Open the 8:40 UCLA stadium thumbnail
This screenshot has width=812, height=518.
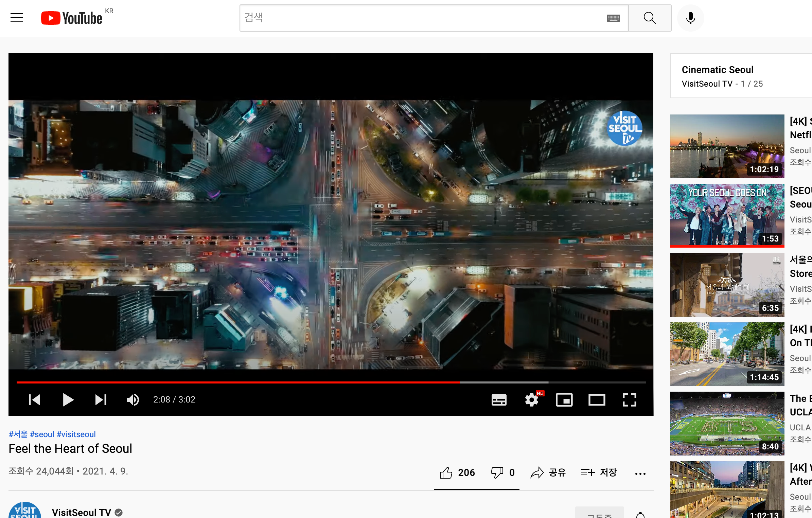coord(727,424)
